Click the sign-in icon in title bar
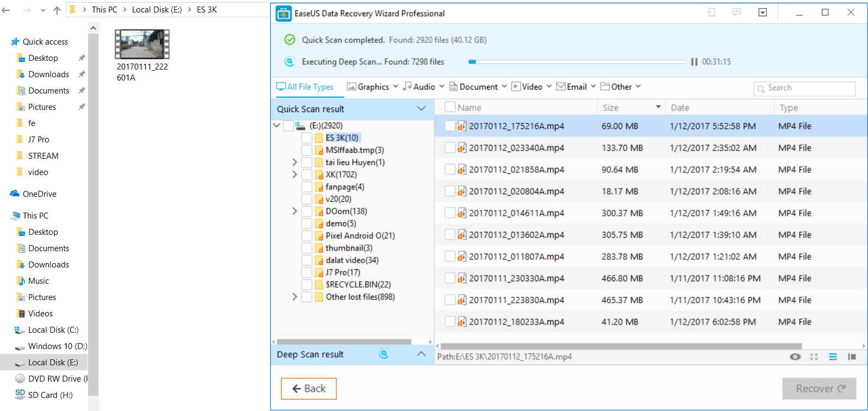 tap(711, 13)
